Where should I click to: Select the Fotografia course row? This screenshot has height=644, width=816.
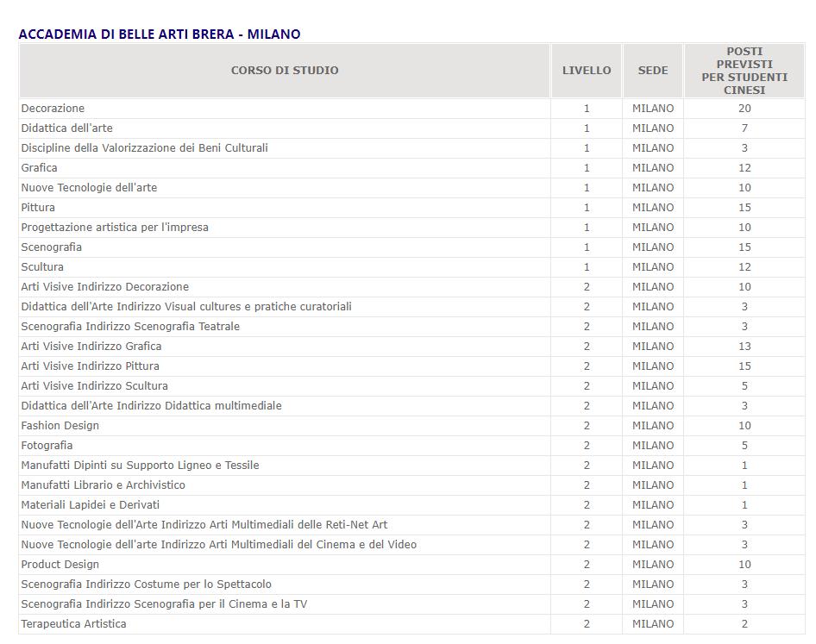(47, 446)
